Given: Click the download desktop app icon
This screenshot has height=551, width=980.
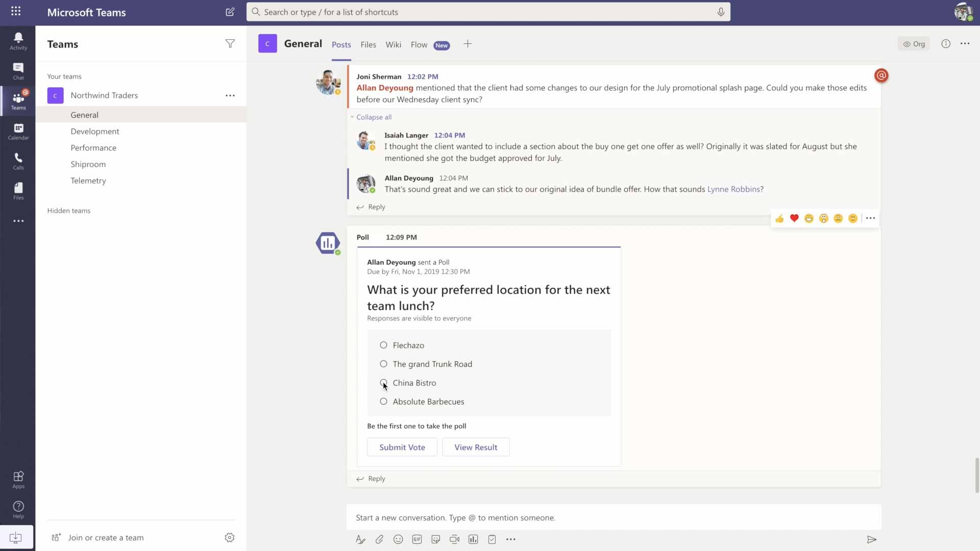Looking at the screenshot, I should point(16,537).
